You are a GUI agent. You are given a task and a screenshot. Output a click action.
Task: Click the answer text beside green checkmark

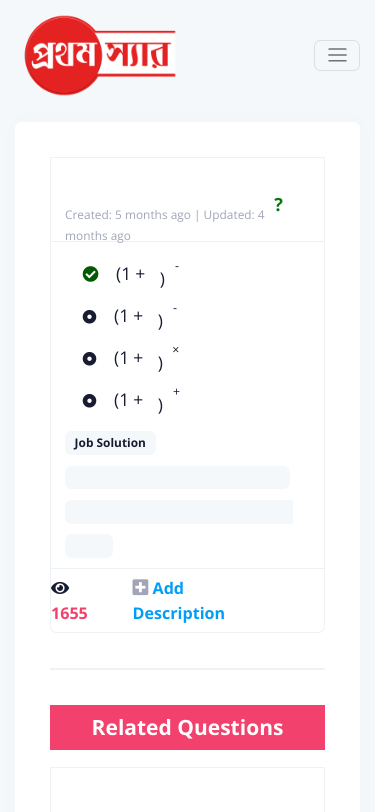[x=148, y=274]
